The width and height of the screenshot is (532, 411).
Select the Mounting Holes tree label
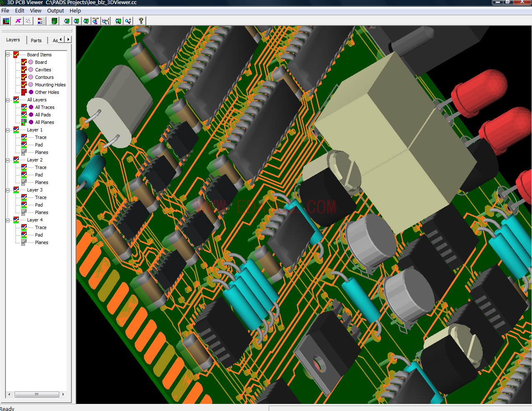pyautogui.click(x=50, y=85)
